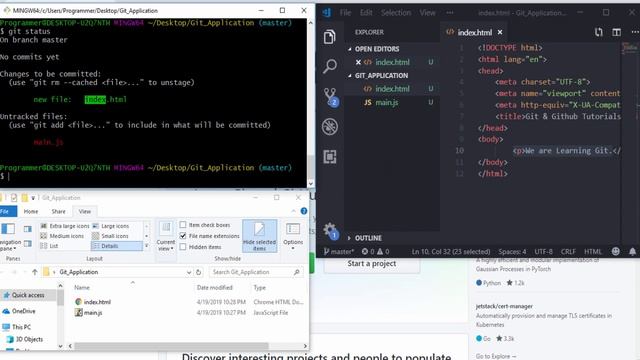The width and height of the screenshot is (640, 360).
Task: Select Small icons layout
Action: (x=110, y=236)
